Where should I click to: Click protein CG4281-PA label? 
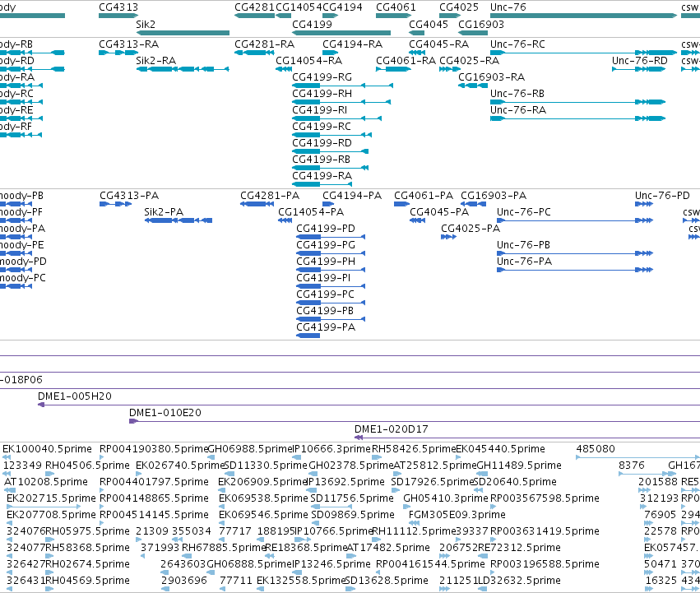[x=270, y=196]
